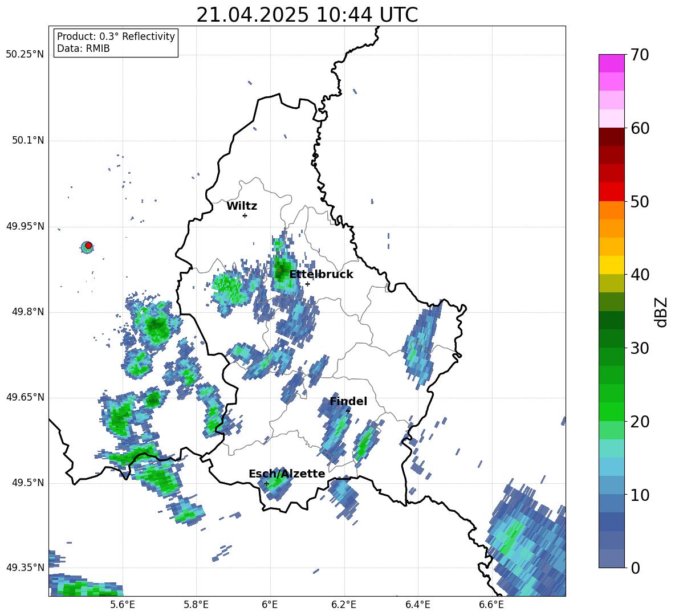Click the 49.8°N latitude tick label
Viewport: 675px width, 616px height.
point(27,312)
